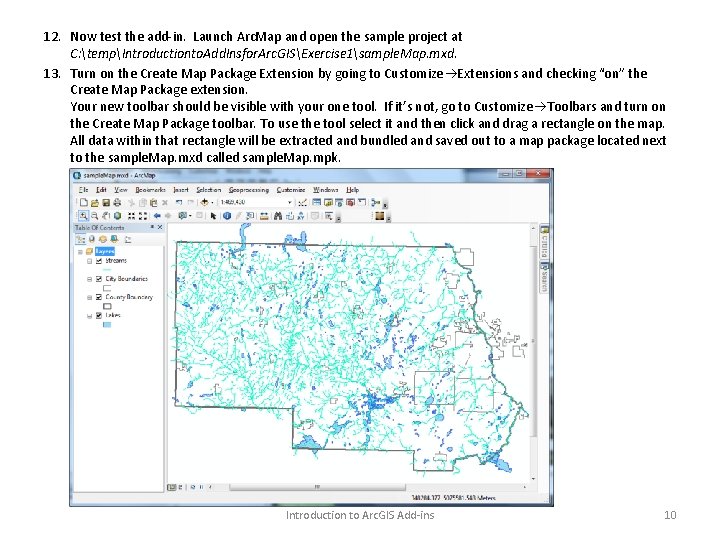Uncheck the County Boundary layer checkbox
The width and height of the screenshot is (720, 540).
(x=99, y=297)
